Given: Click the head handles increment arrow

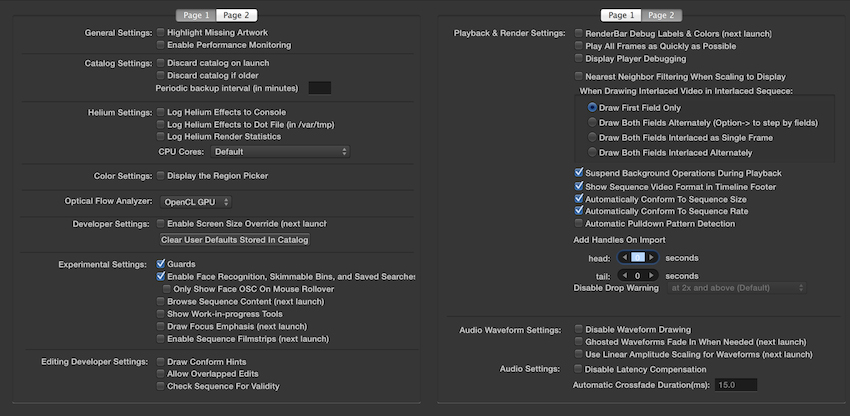Looking at the screenshot, I should [652, 257].
